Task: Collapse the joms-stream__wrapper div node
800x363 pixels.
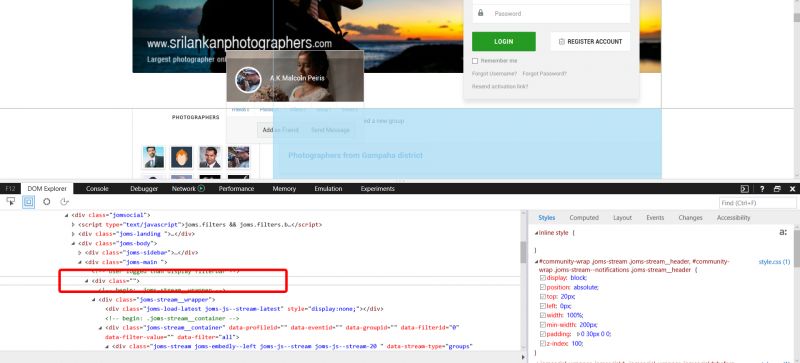Action: [94, 300]
